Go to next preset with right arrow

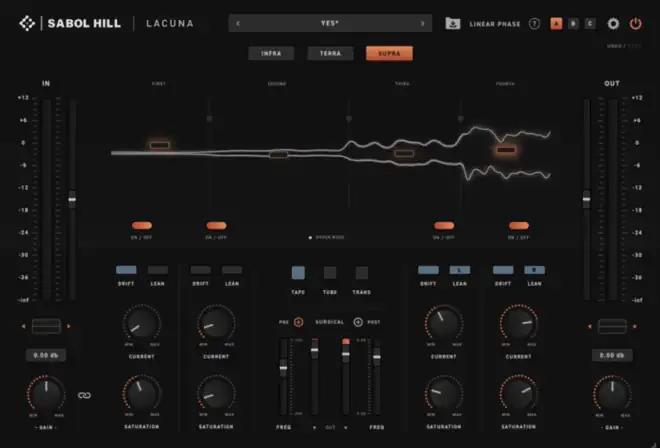(x=423, y=24)
